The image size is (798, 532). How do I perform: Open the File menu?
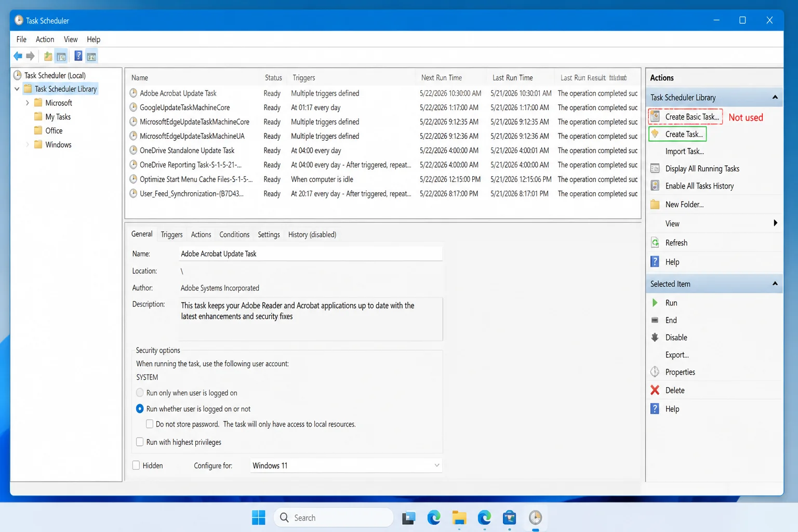[21, 39]
